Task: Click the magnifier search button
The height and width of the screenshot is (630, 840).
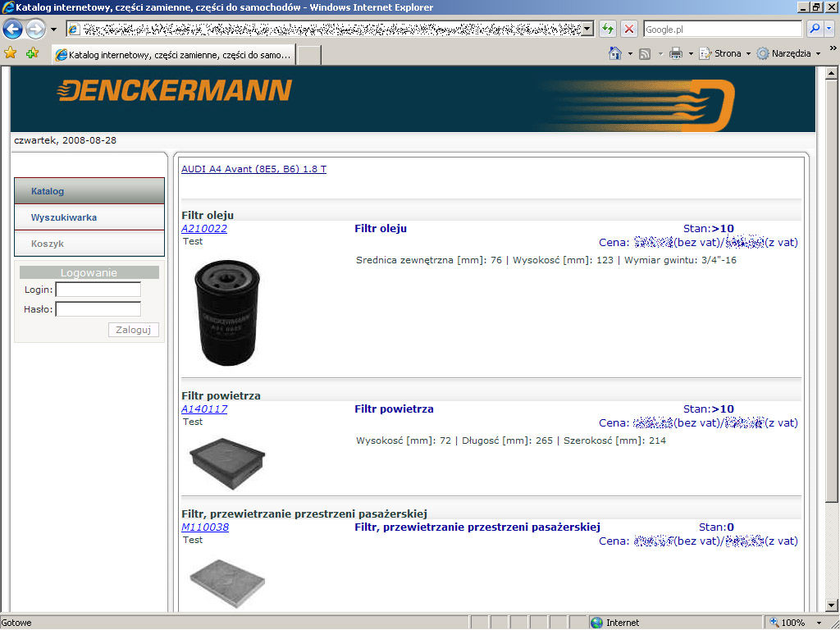Action: [x=815, y=29]
